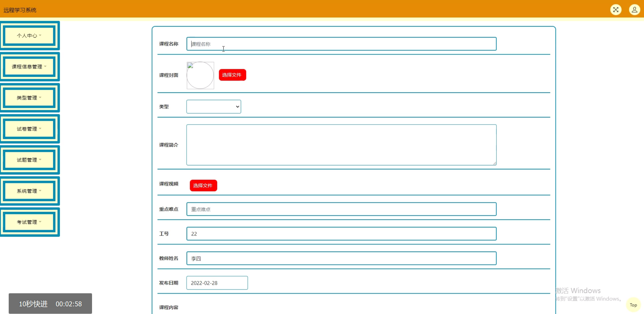This screenshot has width=644, height=314.
Task: Open the user profile icon in header
Action: (634, 10)
